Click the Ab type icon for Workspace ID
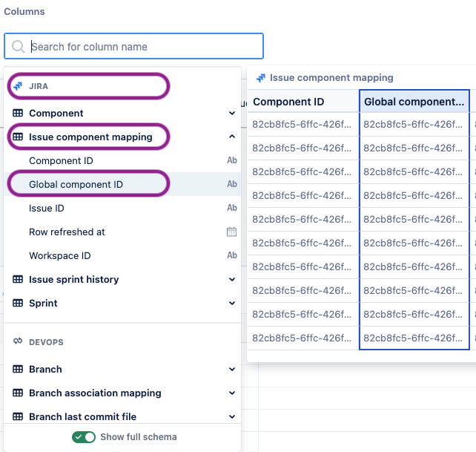The height and width of the screenshot is (452, 476). (x=232, y=255)
